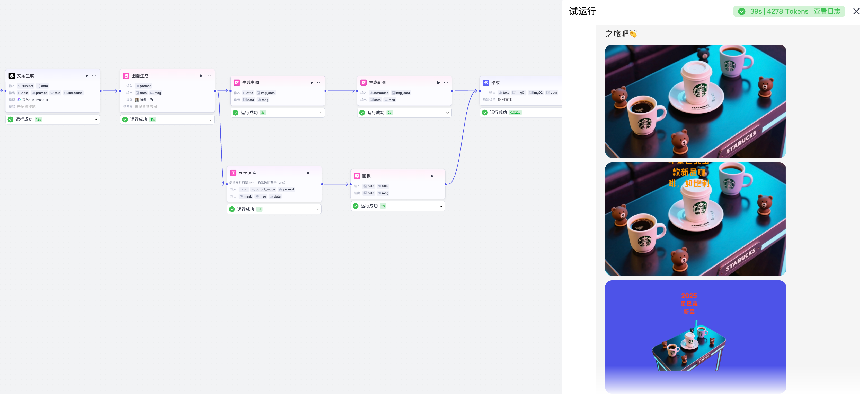Open more options on 生成副图 node

pyautogui.click(x=446, y=83)
